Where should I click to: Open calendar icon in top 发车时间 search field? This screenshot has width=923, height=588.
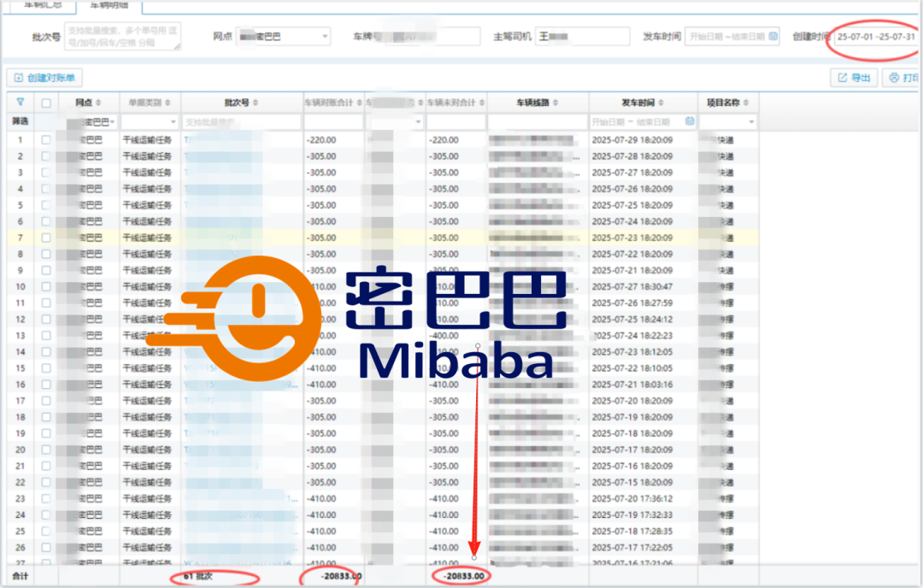[773, 37]
